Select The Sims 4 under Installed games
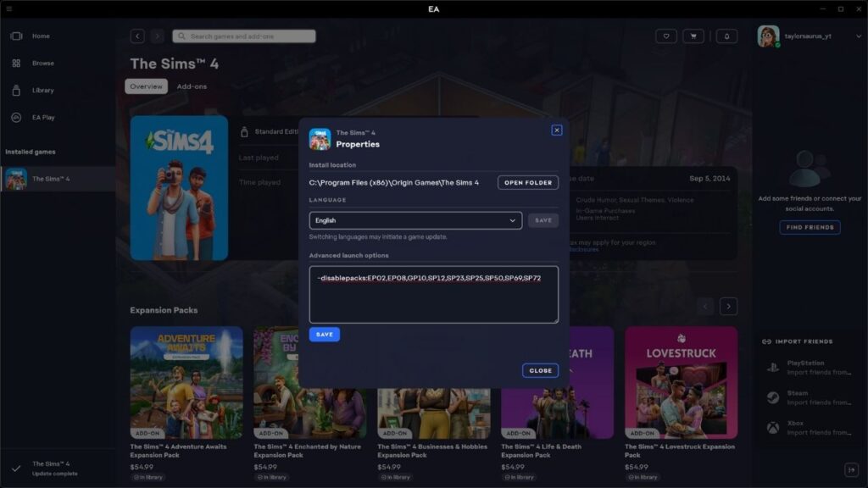This screenshot has height=488, width=868. pos(51,178)
